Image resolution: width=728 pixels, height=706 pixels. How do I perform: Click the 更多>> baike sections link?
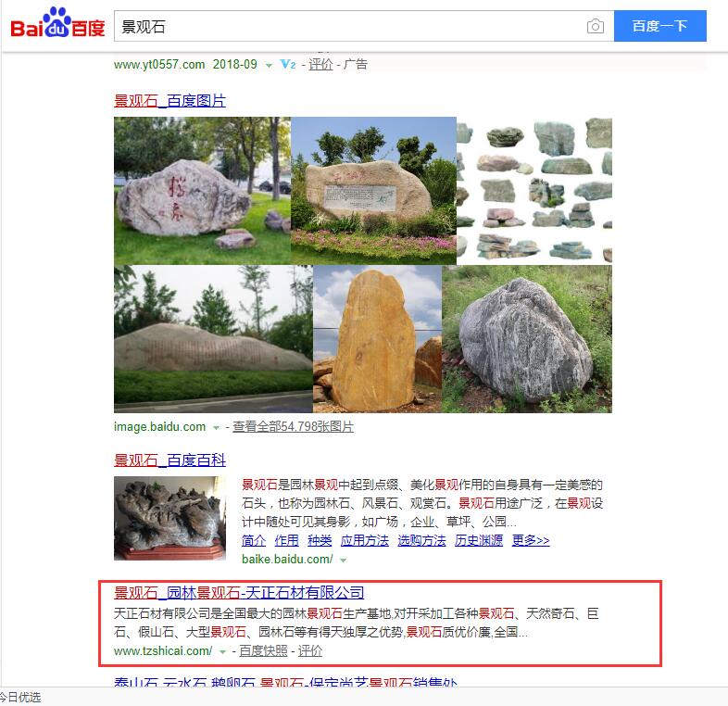(x=531, y=540)
